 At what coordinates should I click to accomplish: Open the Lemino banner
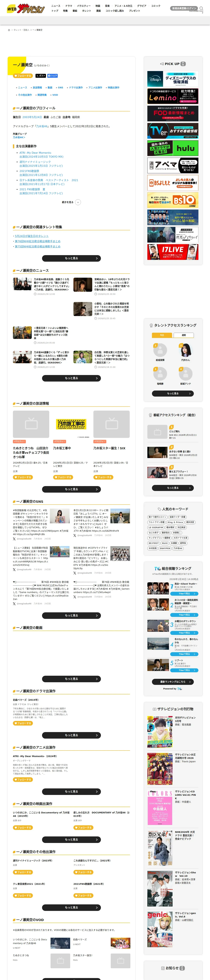click(173, 96)
